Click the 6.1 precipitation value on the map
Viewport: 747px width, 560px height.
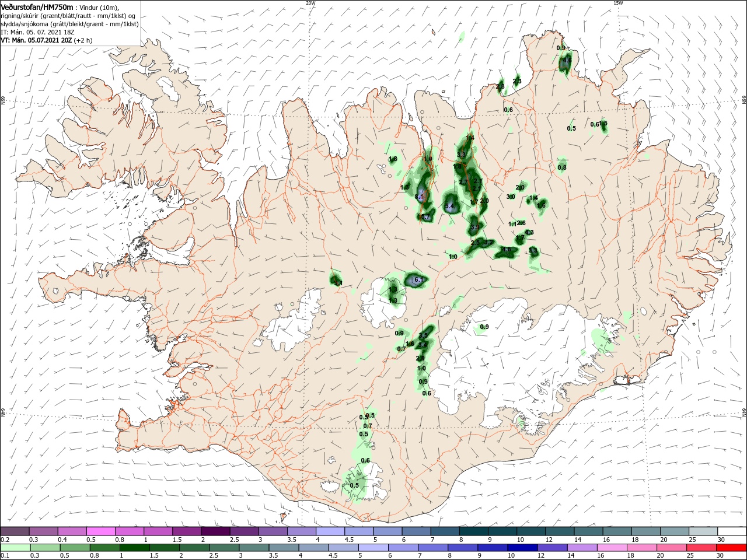point(418,281)
